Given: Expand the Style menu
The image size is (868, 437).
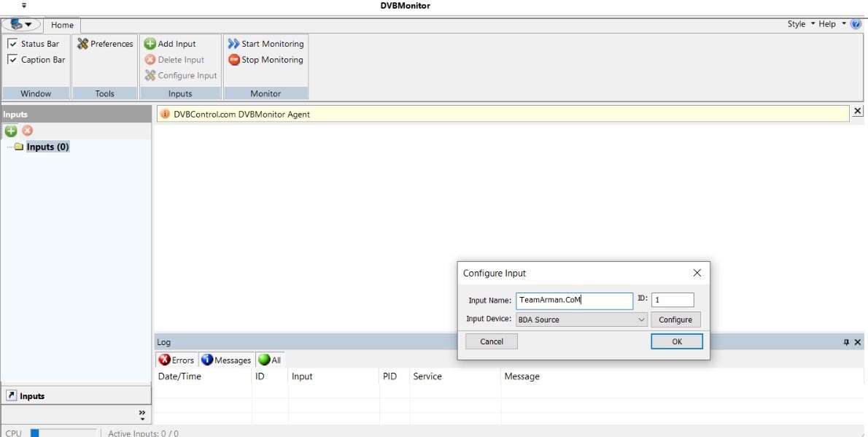Looking at the screenshot, I should click(800, 24).
